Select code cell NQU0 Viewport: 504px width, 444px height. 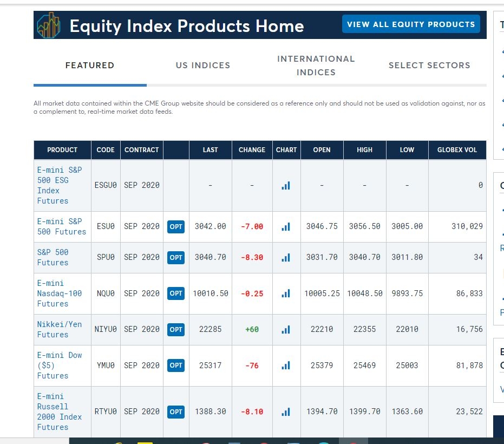(x=106, y=293)
